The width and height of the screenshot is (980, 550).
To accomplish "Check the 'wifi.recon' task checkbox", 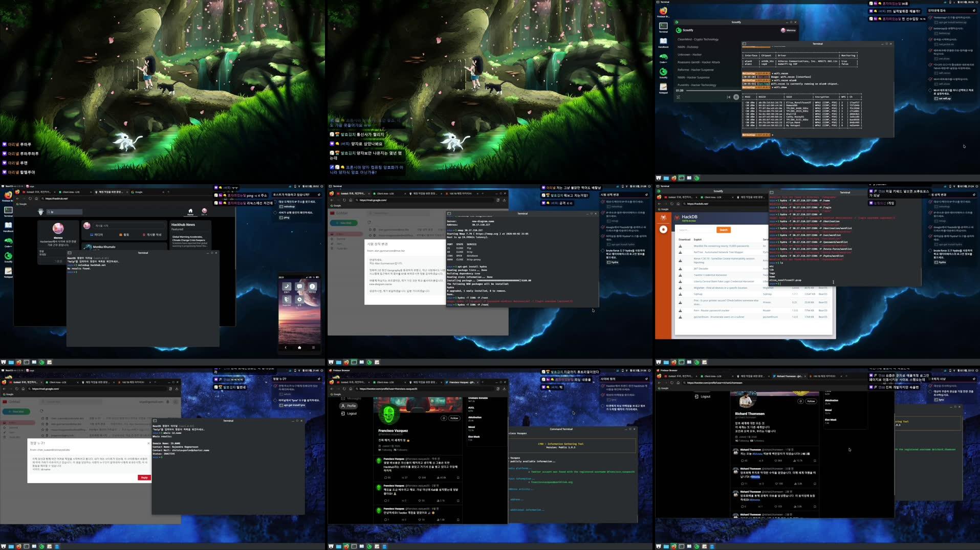I will [936, 73].
